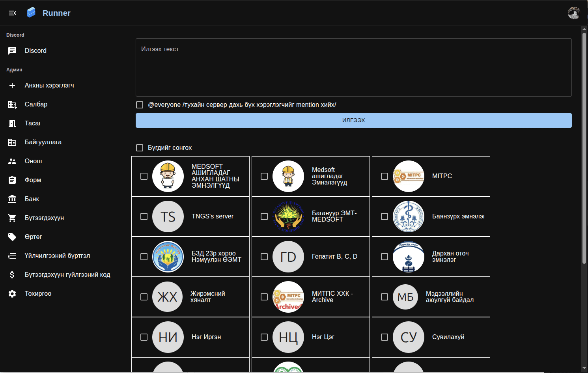Image resolution: width=588 pixels, height=373 pixels.
Task: Click into the Илгээх текст message field
Action: [x=353, y=67]
